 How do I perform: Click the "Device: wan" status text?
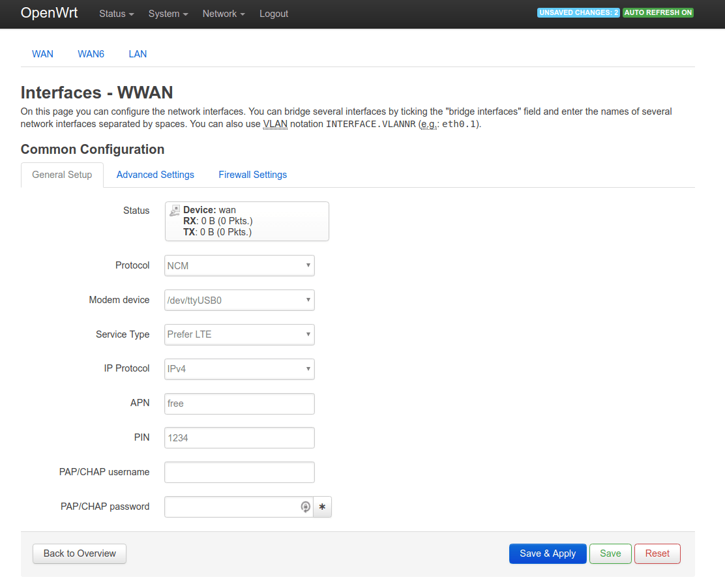click(209, 210)
